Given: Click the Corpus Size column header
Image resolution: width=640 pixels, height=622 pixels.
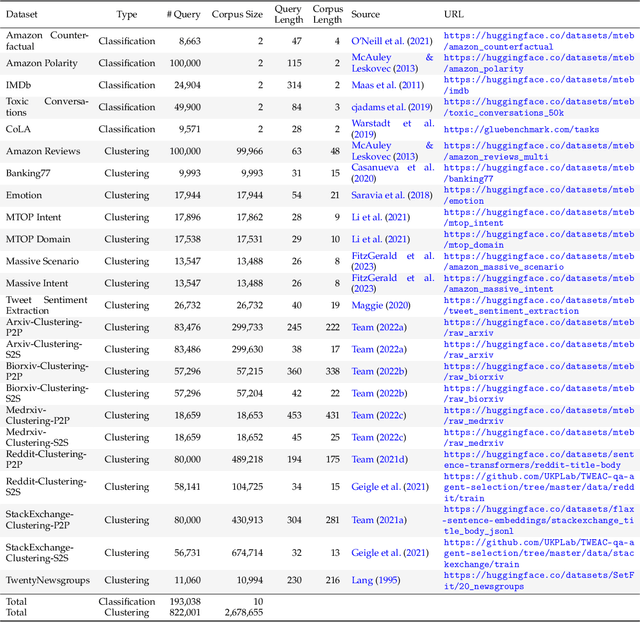Looking at the screenshot, I should tap(239, 16).
